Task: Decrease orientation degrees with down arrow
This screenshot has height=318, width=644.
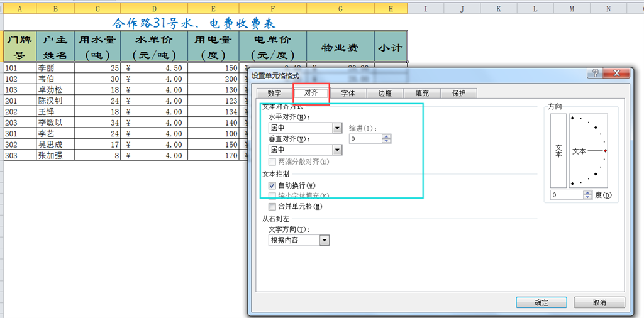Action: [x=587, y=197]
